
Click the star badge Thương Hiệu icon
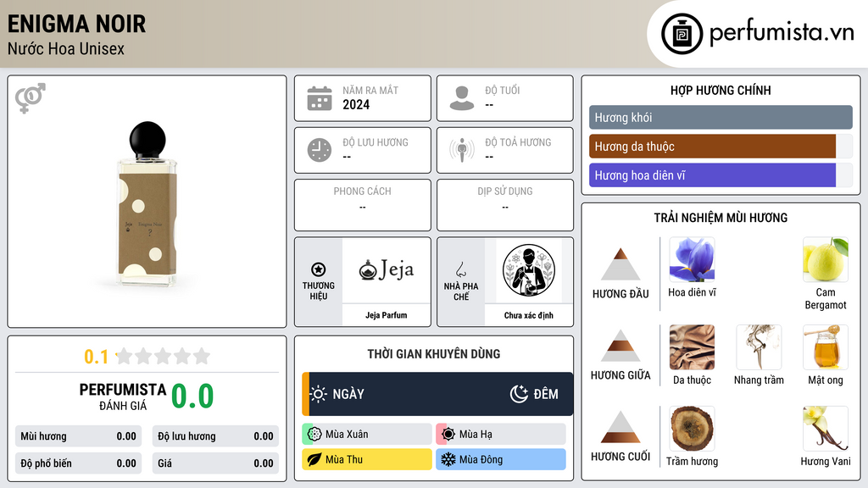[x=319, y=269]
